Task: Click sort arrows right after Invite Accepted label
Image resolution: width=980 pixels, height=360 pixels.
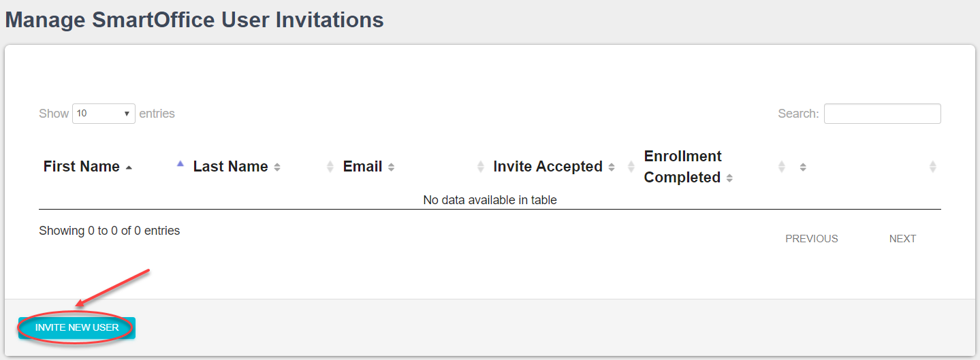Action: pos(612,167)
